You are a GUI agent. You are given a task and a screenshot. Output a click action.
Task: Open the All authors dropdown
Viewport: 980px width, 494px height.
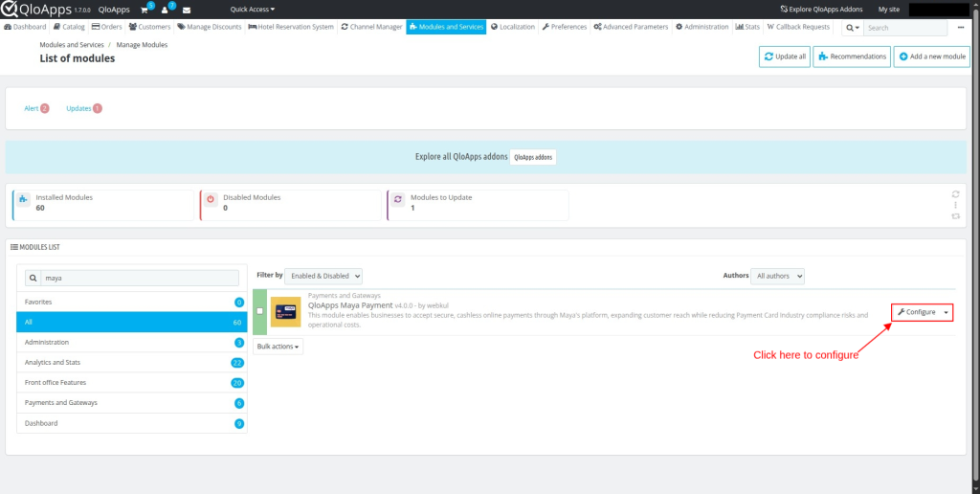[x=777, y=276]
